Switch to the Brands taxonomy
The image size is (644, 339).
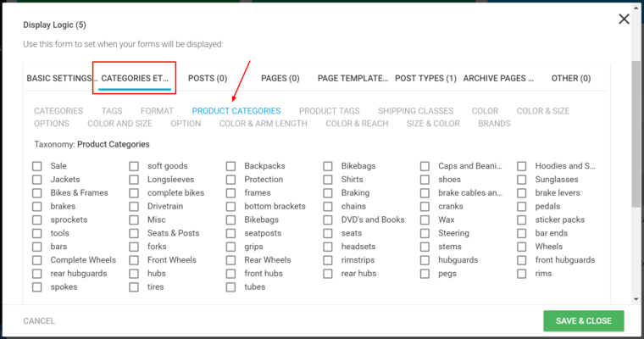(494, 124)
